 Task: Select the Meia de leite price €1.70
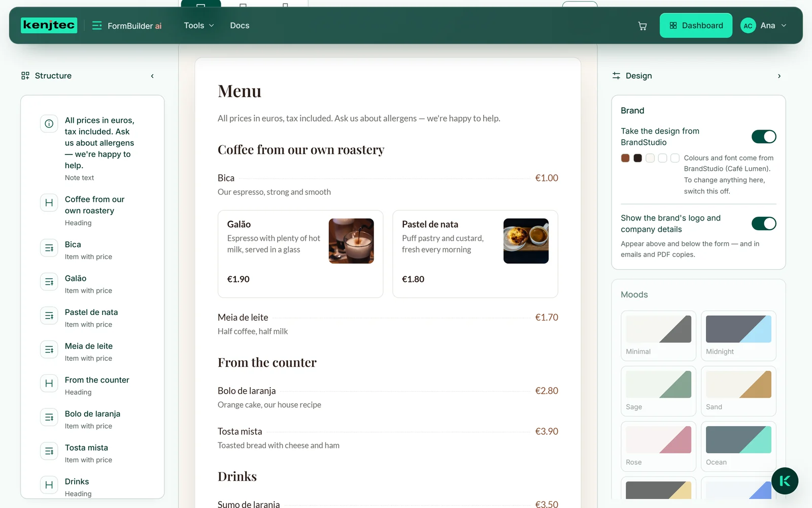coord(547,317)
